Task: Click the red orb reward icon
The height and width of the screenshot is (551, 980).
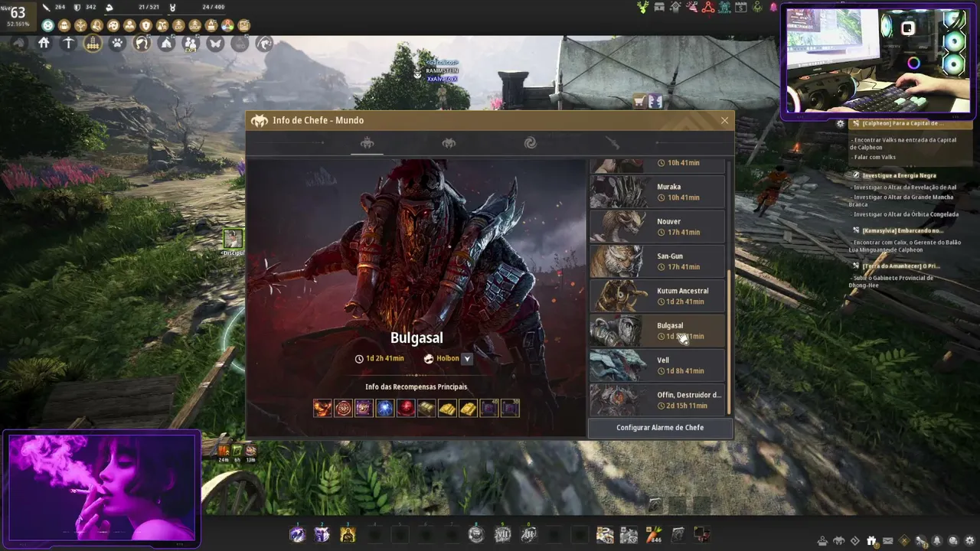Action: coord(405,408)
